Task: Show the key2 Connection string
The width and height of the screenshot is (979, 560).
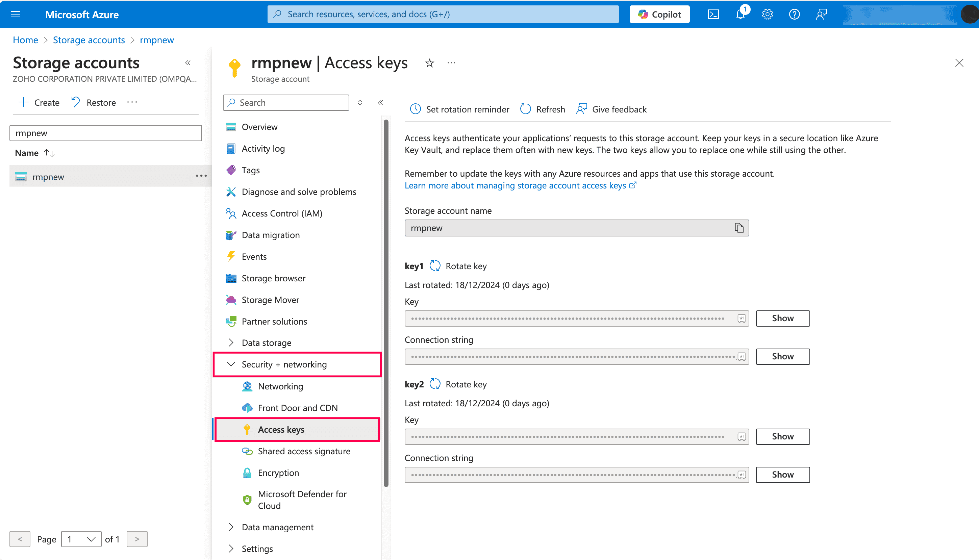Action: (782, 474)
